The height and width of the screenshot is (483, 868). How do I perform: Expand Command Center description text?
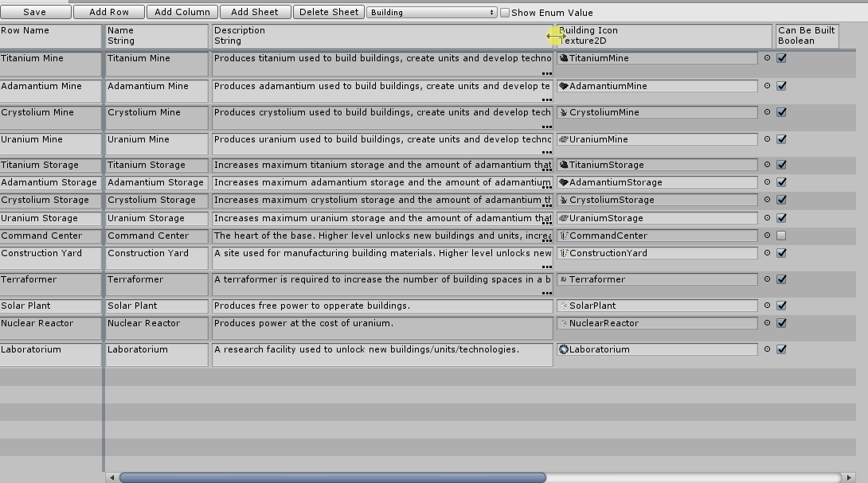547,240
